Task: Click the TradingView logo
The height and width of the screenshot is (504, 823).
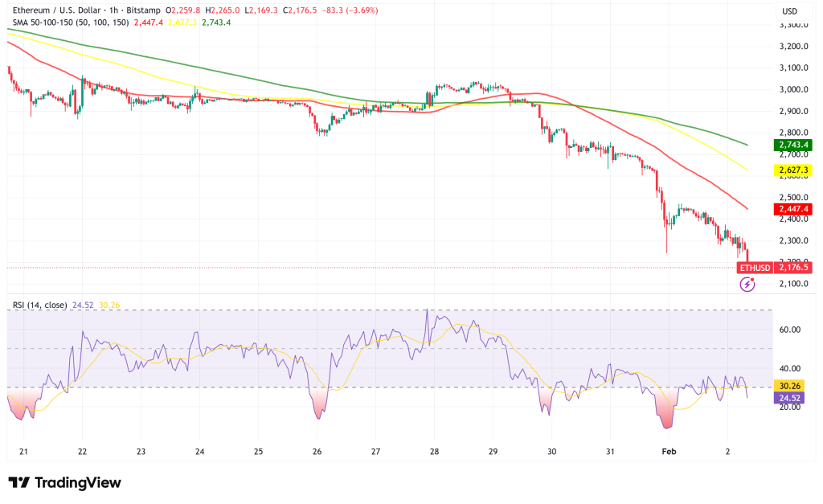Action: (x=64, y=483)
